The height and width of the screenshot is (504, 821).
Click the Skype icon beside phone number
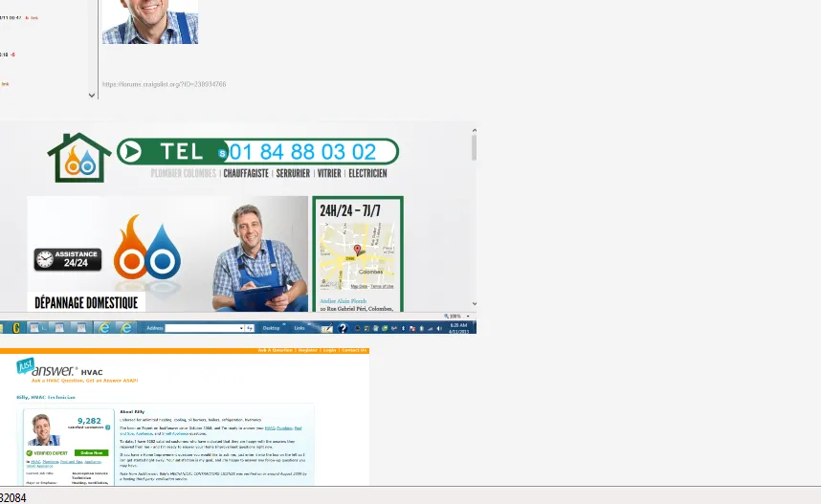click(x=223, y=153)
